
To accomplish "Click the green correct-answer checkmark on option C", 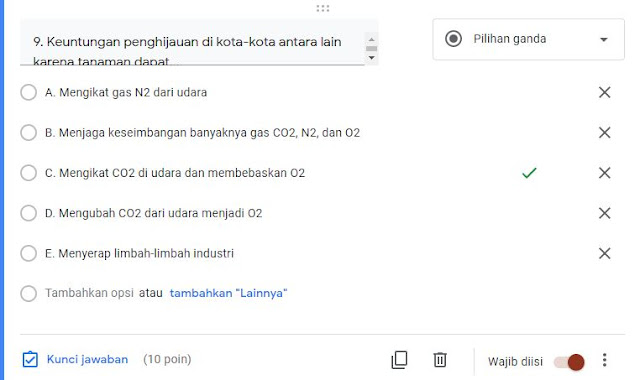I will (x=529, y=173).
